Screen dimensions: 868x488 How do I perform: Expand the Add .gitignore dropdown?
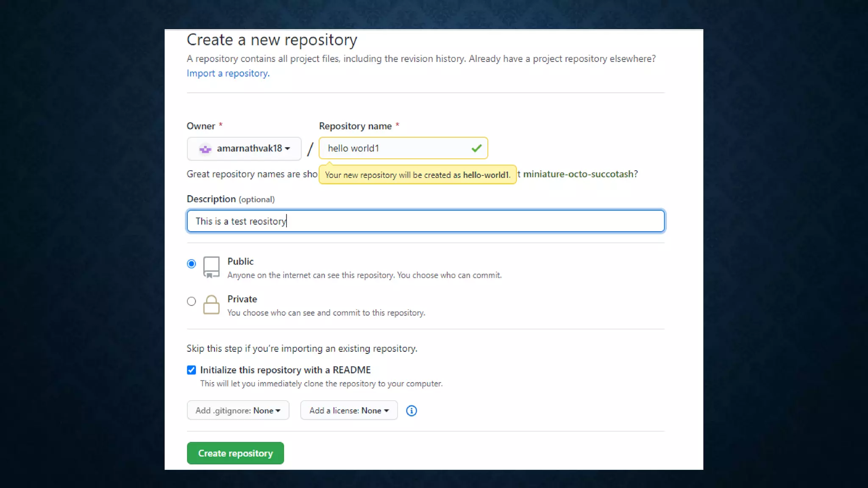point(238,410)
